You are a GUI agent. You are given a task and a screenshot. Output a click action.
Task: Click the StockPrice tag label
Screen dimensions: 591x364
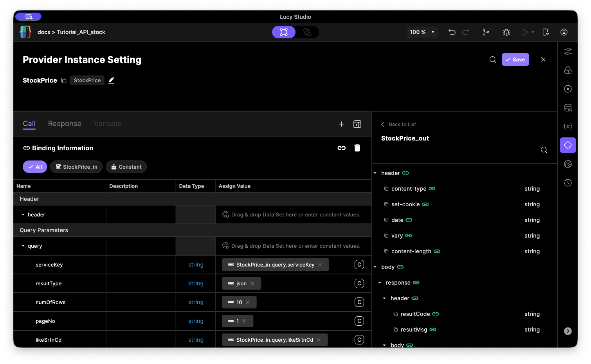[87, 80]
